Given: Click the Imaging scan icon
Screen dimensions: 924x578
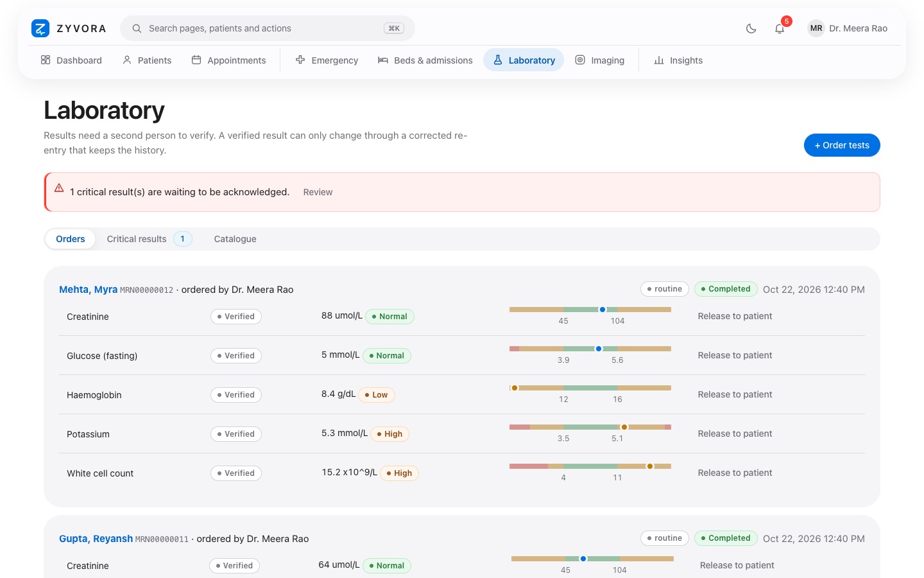Looking at the screenshot, I should tap(580, 60).
